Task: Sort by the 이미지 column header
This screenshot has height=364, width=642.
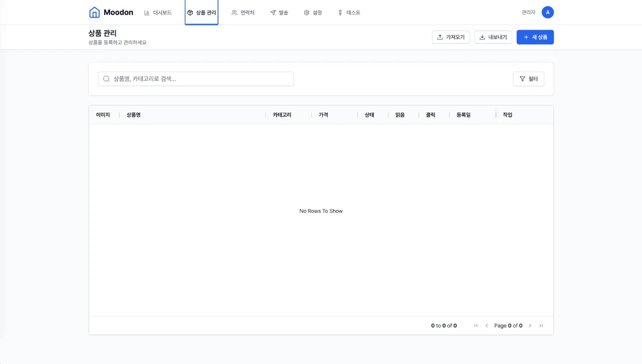Action: pyautogui.click(x=103, y=115)
